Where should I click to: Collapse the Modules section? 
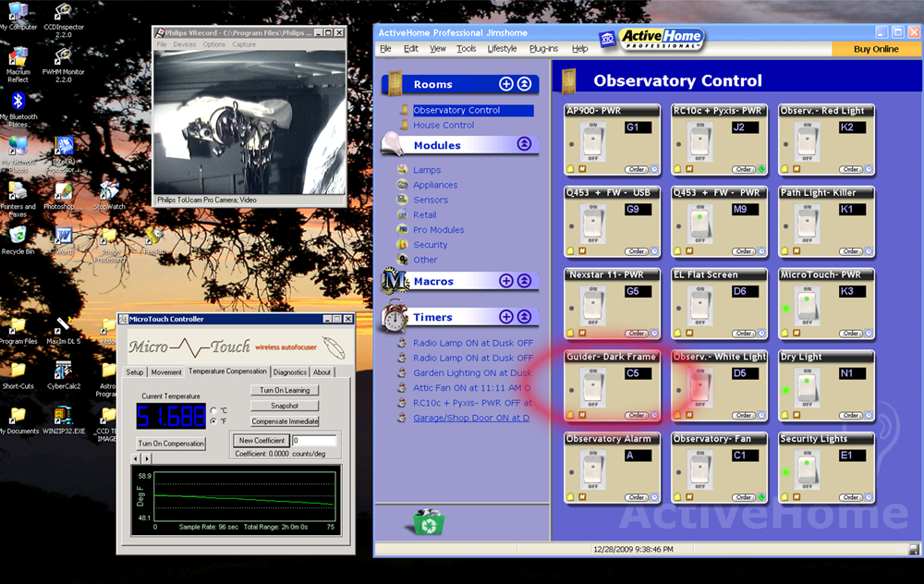(x=524, y=144)
